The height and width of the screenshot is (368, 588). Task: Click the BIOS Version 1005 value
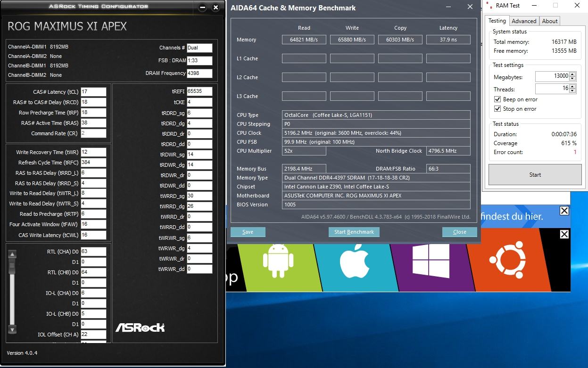(x=376, y=204)
